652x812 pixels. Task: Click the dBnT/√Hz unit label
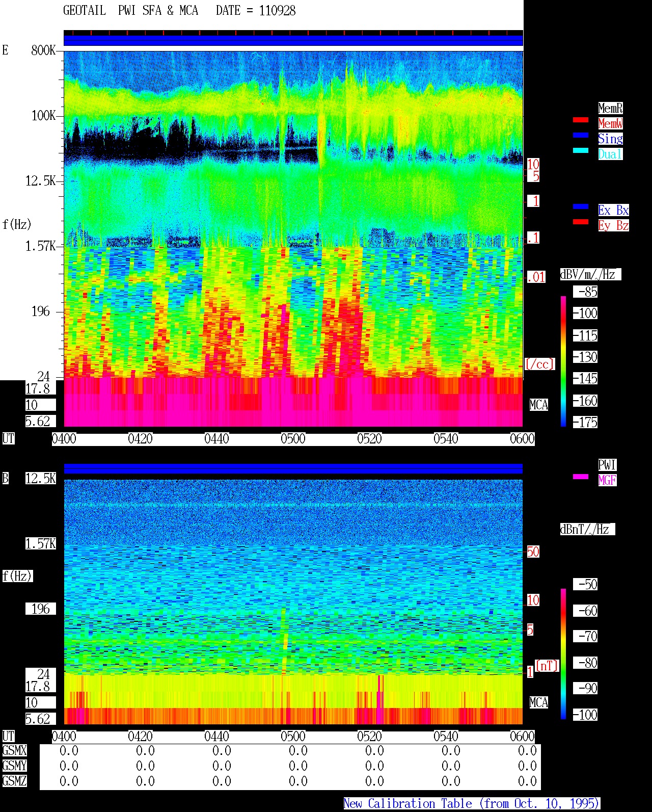[587, 529]
